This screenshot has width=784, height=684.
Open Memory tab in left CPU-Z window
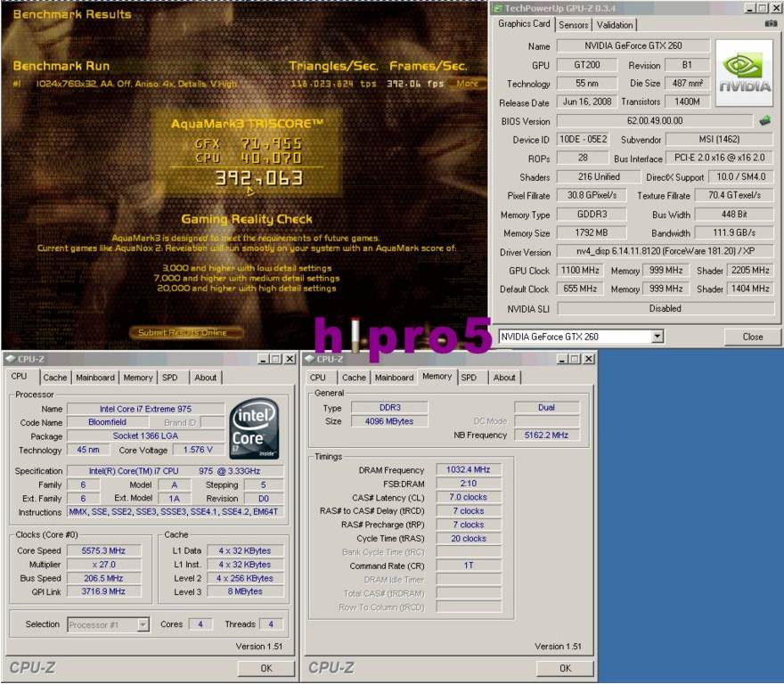(x=138, y=378)
